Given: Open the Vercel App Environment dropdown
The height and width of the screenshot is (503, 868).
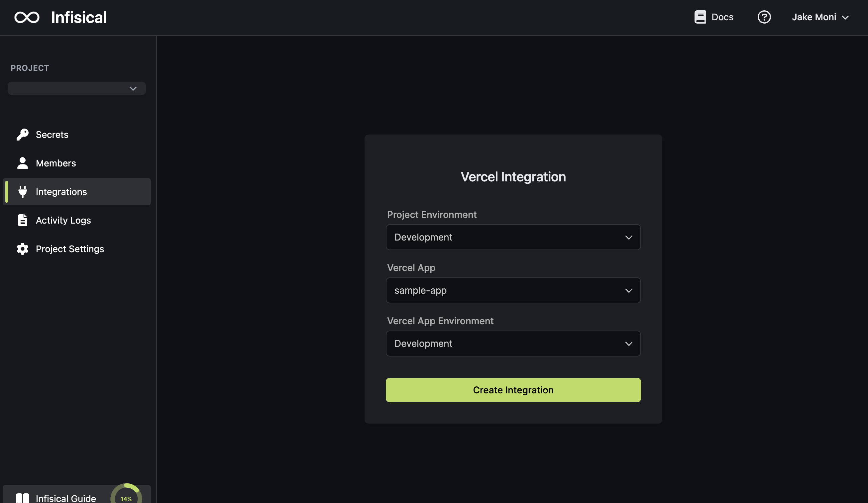Looking at the screenshot, I should click(x=513, y=344).
